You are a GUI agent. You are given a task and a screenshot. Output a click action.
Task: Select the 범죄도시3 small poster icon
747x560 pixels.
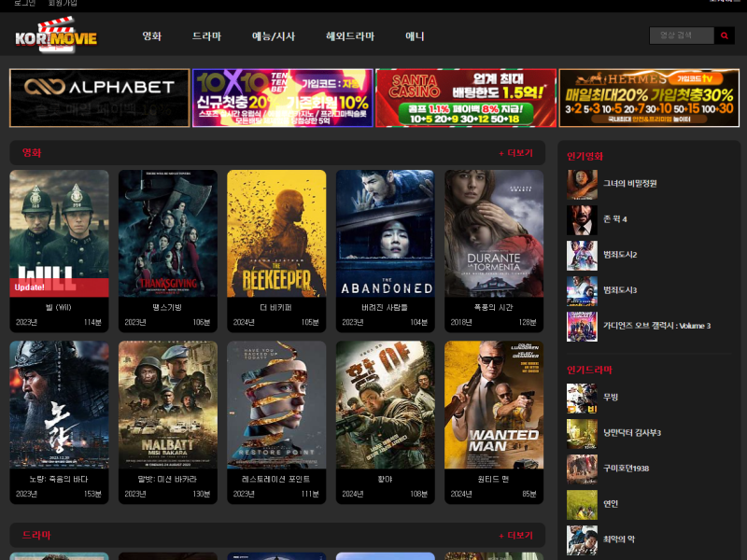coord(582,290)
